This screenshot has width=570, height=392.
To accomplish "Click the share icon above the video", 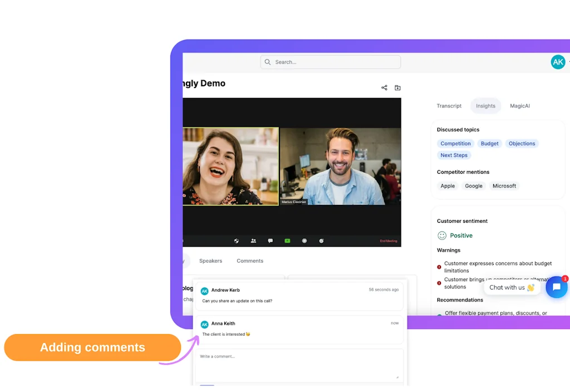I will (384, 88).
